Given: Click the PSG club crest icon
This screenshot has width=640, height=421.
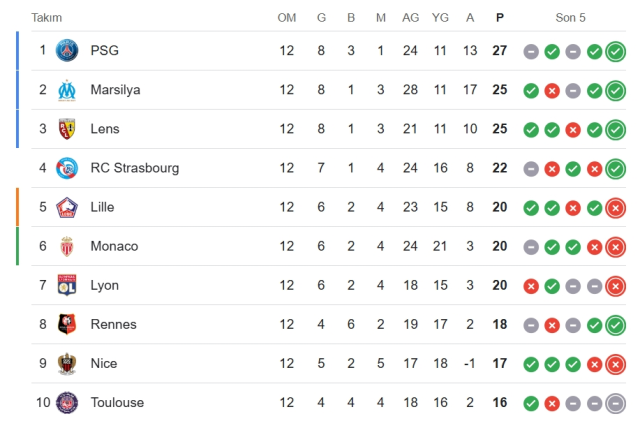Looking at the screenshot, I should coord(67,50).
